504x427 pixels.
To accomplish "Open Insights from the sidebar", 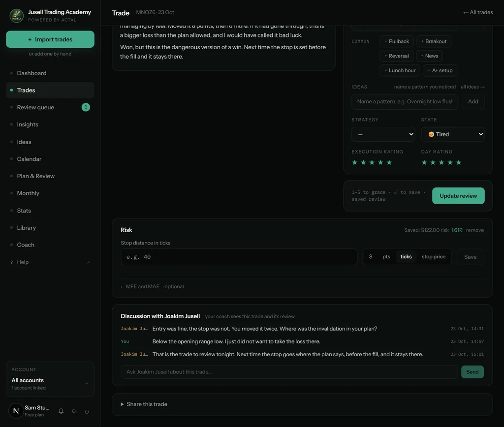I will (50, 124).
